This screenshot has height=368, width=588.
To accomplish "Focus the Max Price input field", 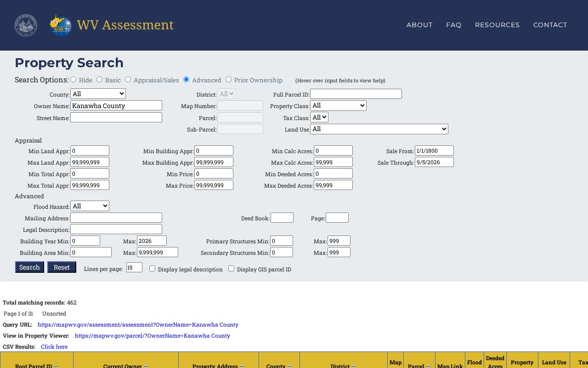I will pos(214,185).
